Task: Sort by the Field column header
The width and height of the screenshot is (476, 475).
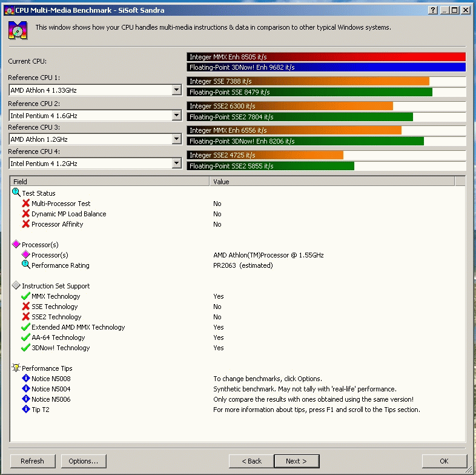Action: (110, 181)
